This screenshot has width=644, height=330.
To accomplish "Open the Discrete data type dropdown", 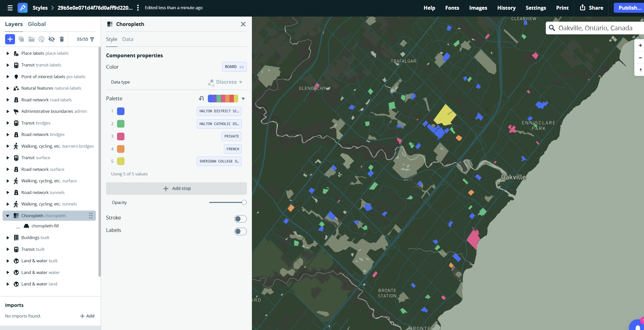I will tap(226, 82).
